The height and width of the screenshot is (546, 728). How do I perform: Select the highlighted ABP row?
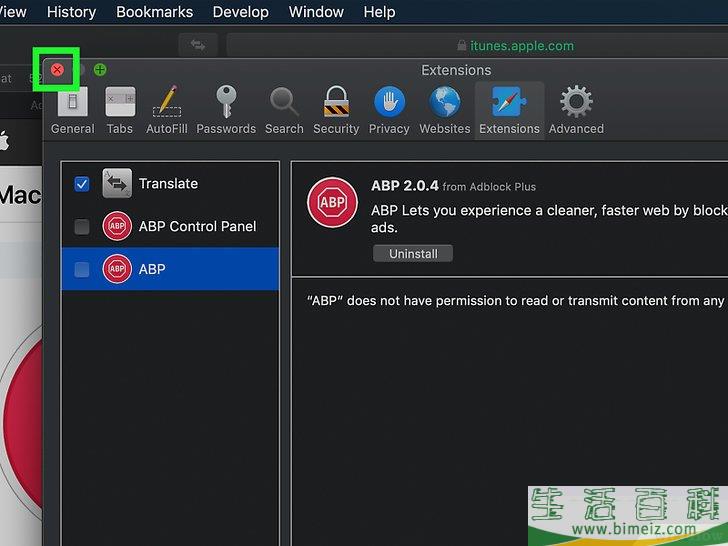tap(170, 269)
